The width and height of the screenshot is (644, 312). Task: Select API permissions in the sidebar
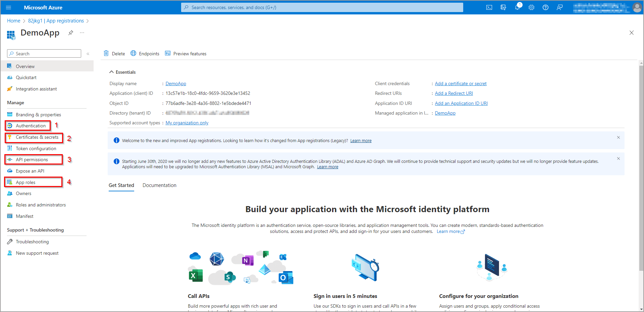32,160
